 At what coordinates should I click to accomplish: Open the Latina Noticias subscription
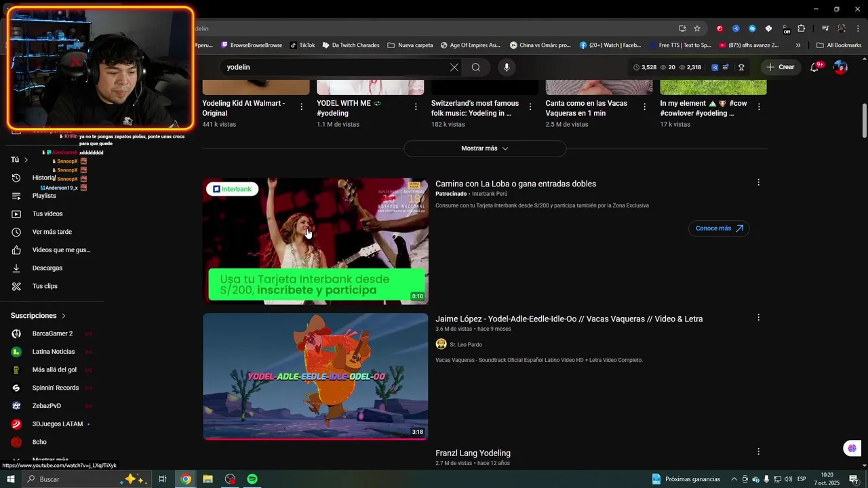click(x=52, y=352)
